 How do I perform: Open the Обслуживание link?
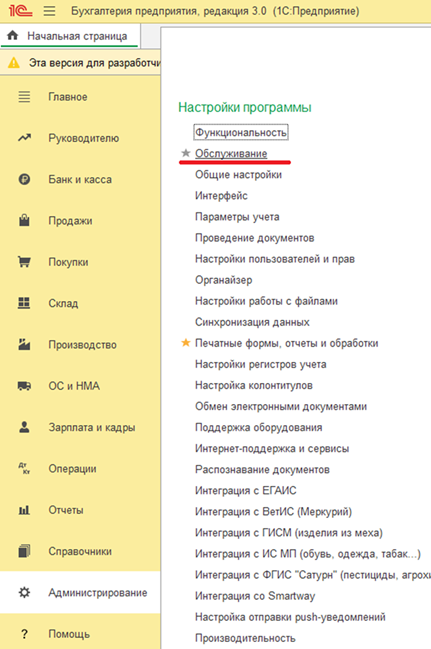[x=231, y=154]
